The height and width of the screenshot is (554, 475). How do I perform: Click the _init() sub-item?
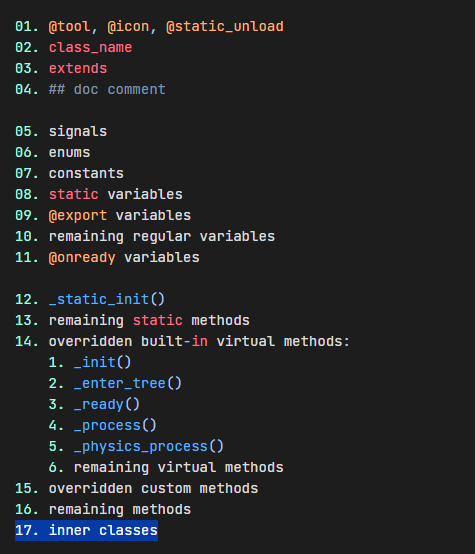coord(102,363)
